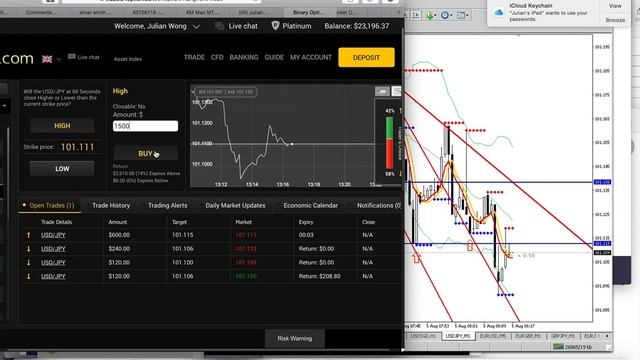Click View on iCloud Keychain notification

(x=615, y=6)
